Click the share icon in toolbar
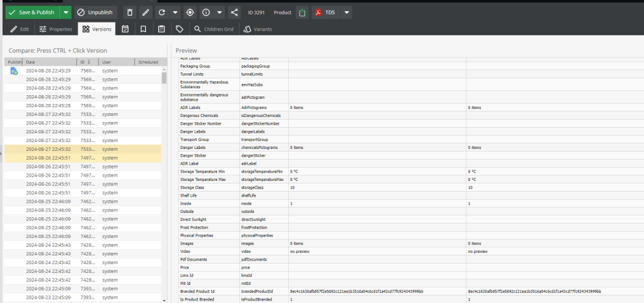The height and width of the screenshot is (303, 644). pyautogui.click(x=234, y=13)
